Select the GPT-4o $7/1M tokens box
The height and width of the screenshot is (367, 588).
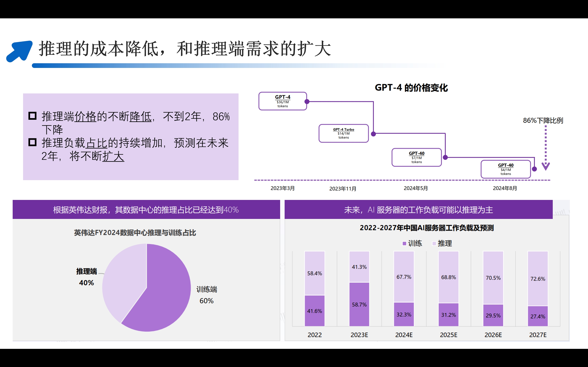pyautogui.click(x=416, y=157)
